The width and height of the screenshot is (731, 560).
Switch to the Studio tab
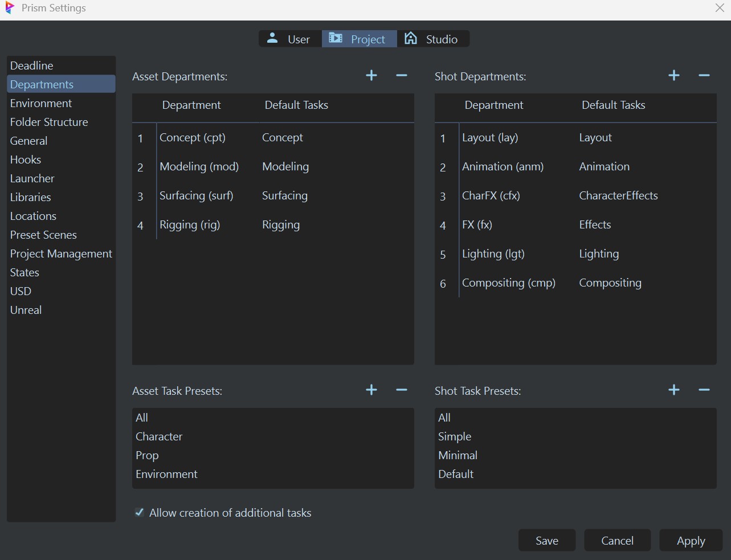[440, 39]
